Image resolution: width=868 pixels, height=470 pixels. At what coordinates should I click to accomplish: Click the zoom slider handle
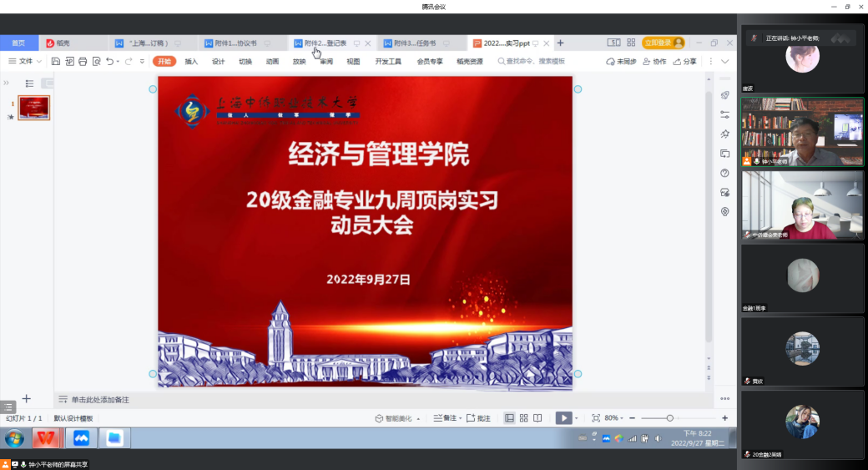(670, 418)
